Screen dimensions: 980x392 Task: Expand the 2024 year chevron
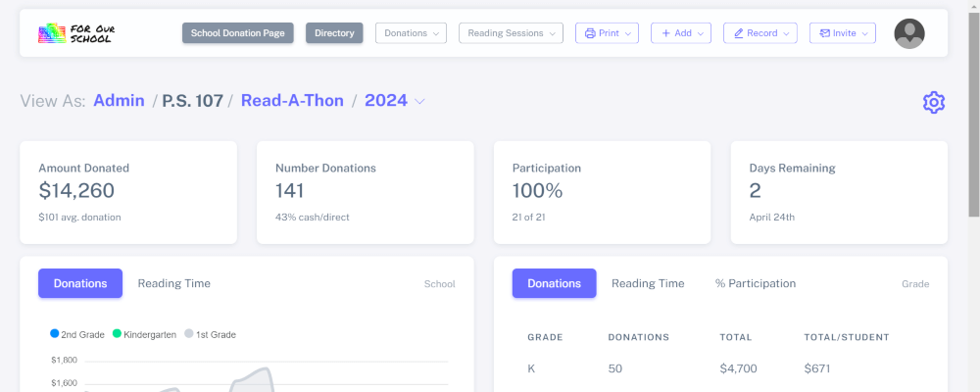point(420,101)
